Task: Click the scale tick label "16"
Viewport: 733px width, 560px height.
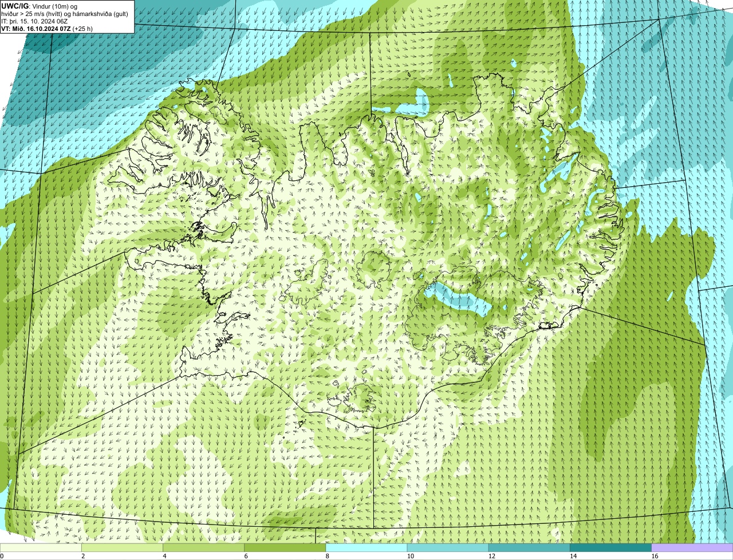Action: point(654,556)
